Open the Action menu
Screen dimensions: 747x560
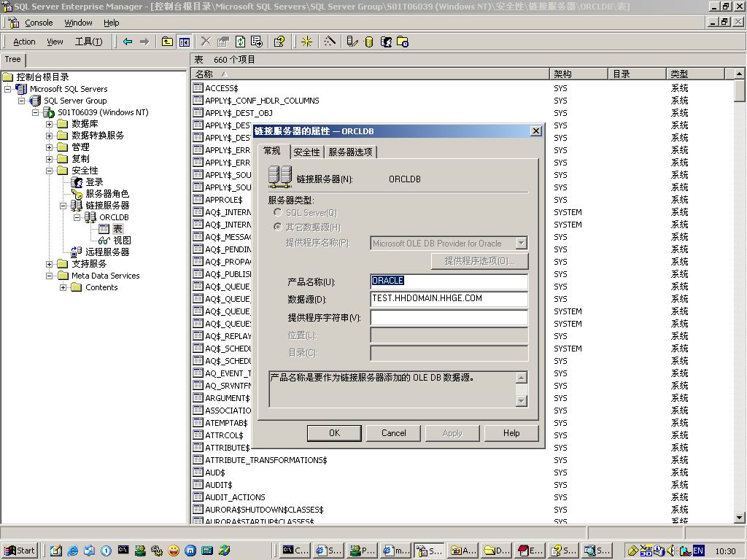tap(24, 42)
